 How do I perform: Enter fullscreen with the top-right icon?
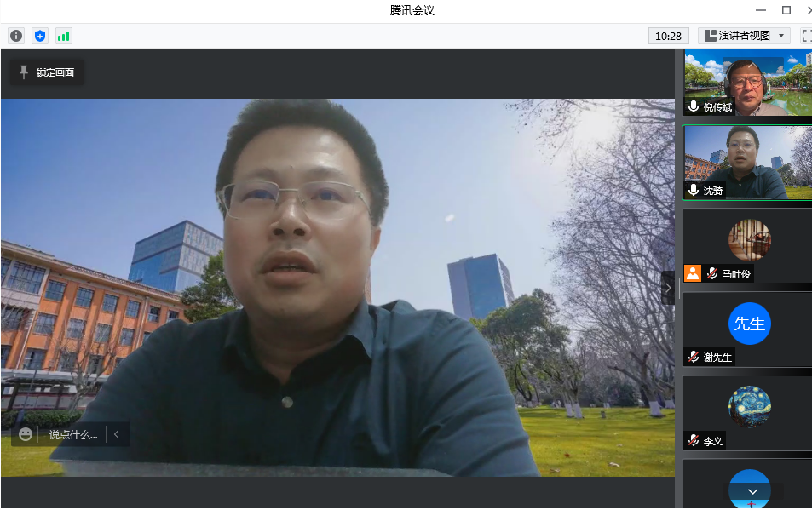[806, 36]
